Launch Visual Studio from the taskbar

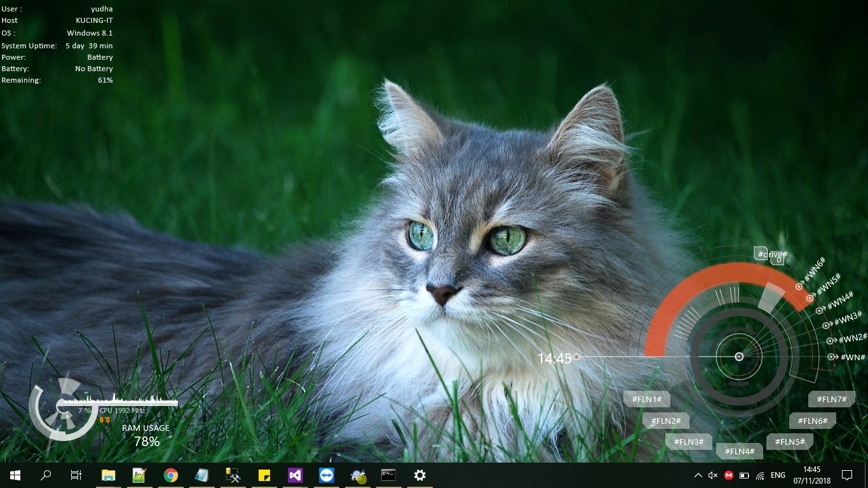pyautogui.click(x=295, y=475)
